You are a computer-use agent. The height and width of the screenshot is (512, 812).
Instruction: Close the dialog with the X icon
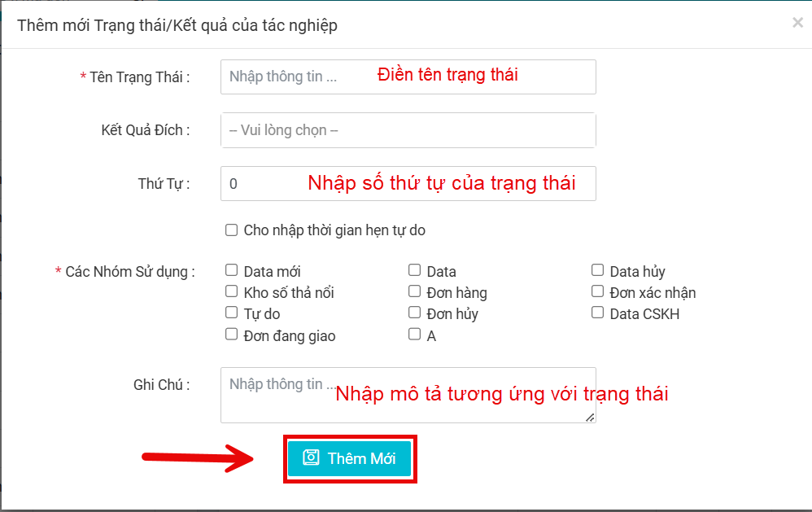pyautogui.click(x=797, y=23)
